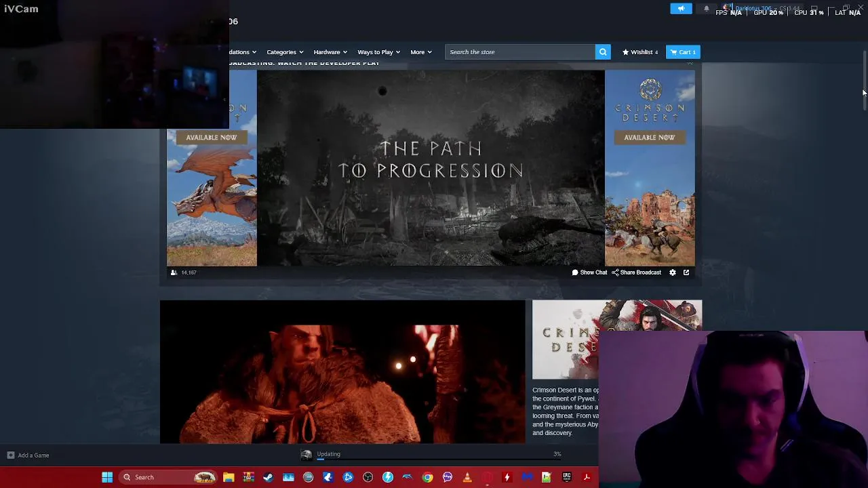Click the Updating download progress bar
This screenshot has height=488, width=868.
click(x=439, y=460)
